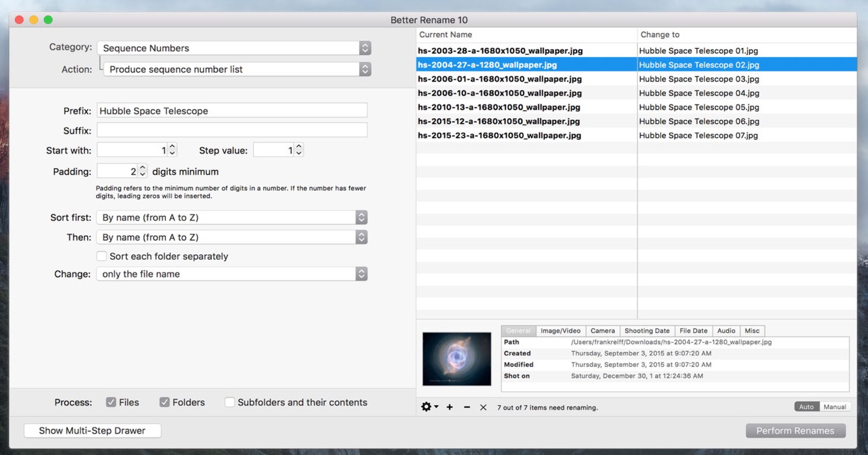This screenshot has height=455, width=868.
Task: Open the Change scope dropdown
Action: tap(232, 274)
